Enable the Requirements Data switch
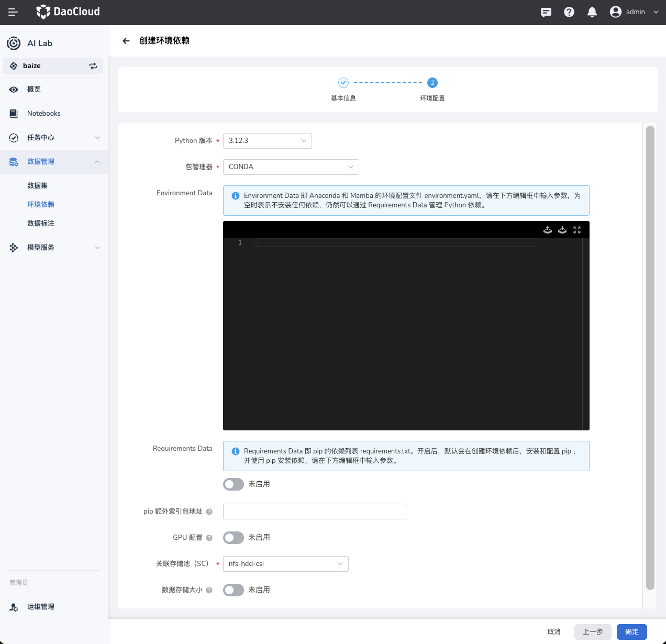 (234, 484)
